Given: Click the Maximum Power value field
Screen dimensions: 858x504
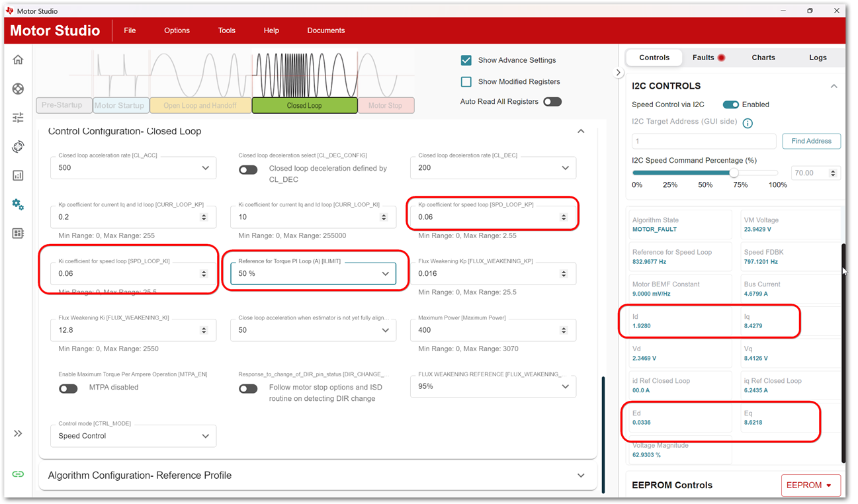Looking at the screenshot, I should click(x=493, y=330).
